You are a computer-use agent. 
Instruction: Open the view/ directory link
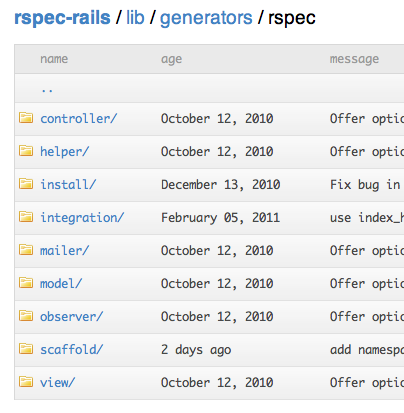point(58,382)
